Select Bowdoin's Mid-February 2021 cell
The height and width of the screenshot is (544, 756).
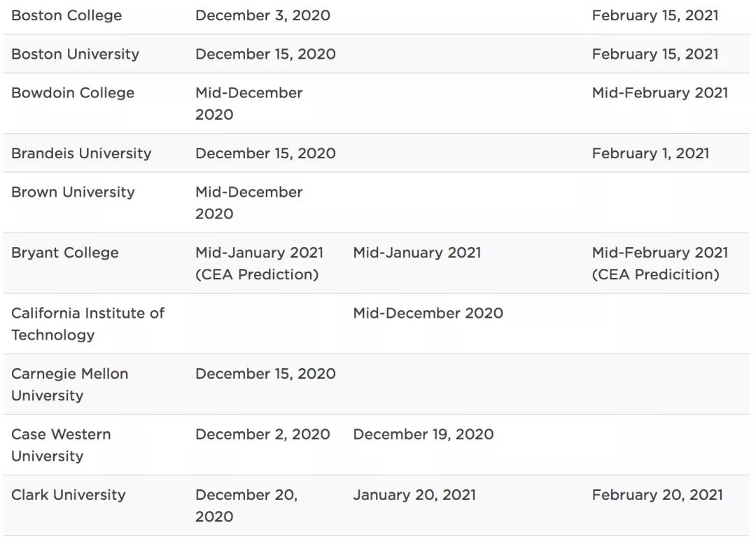pyautogui.click(x=659, y=92)
